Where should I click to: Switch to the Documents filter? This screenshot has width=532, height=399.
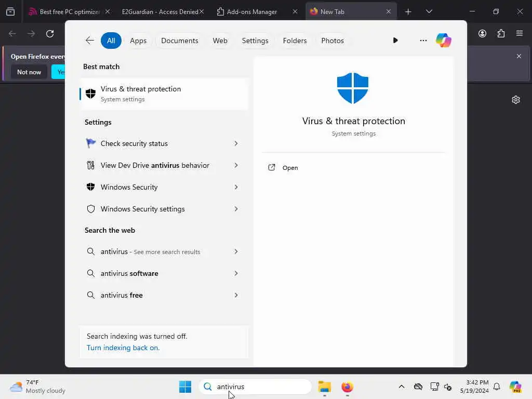[x=179, y=41]
